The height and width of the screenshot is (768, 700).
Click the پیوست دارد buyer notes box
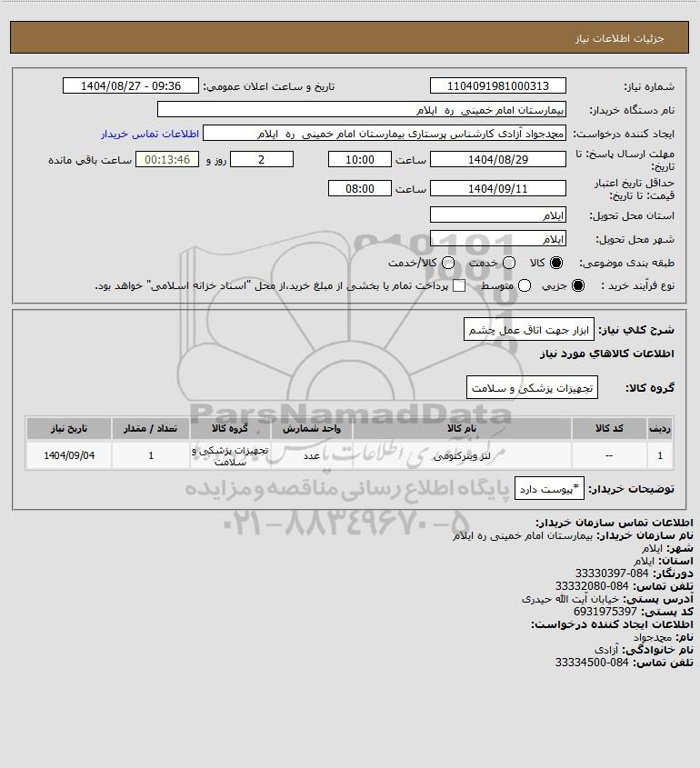coord(549,488)
